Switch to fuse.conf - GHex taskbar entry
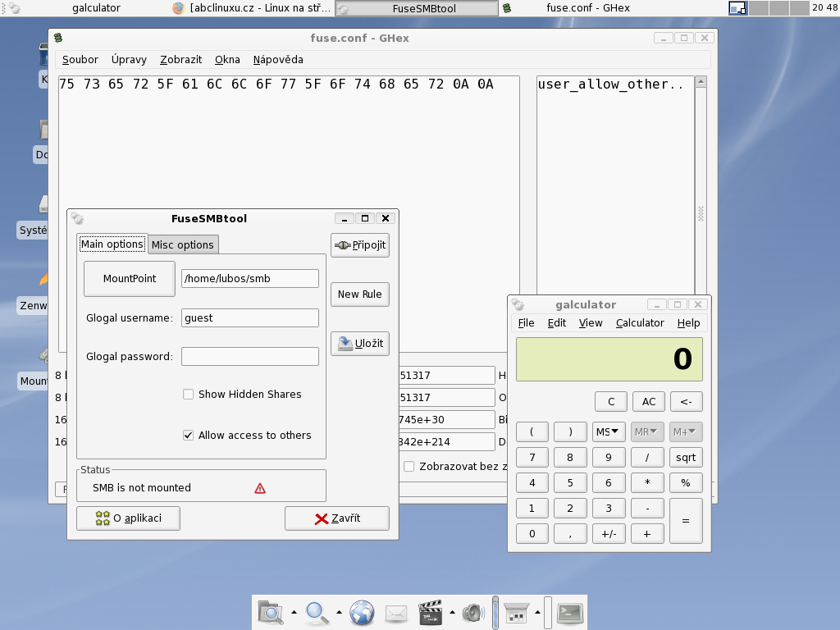Viewport: 840px width, 630px height. (x=578, y=8)
